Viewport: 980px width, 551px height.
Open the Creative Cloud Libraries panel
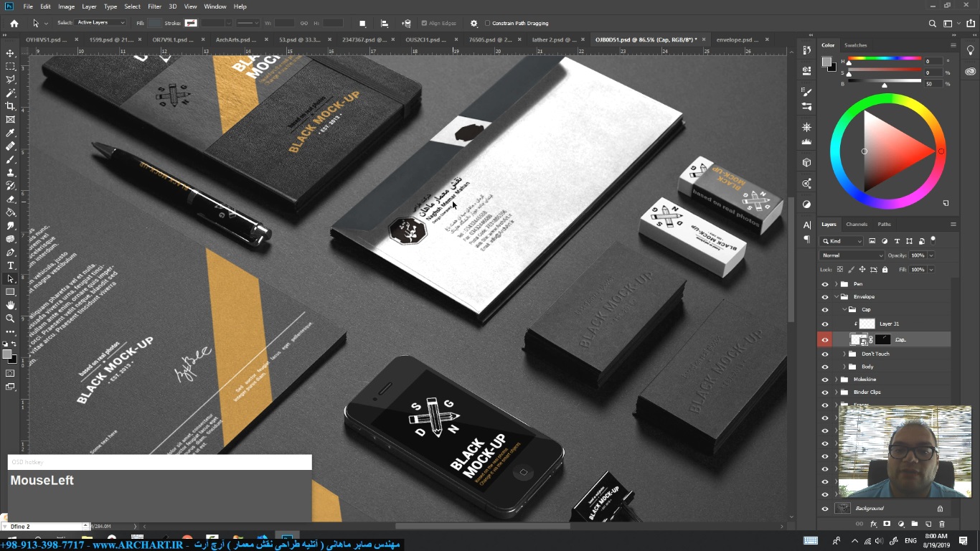[x=970, y=71]
